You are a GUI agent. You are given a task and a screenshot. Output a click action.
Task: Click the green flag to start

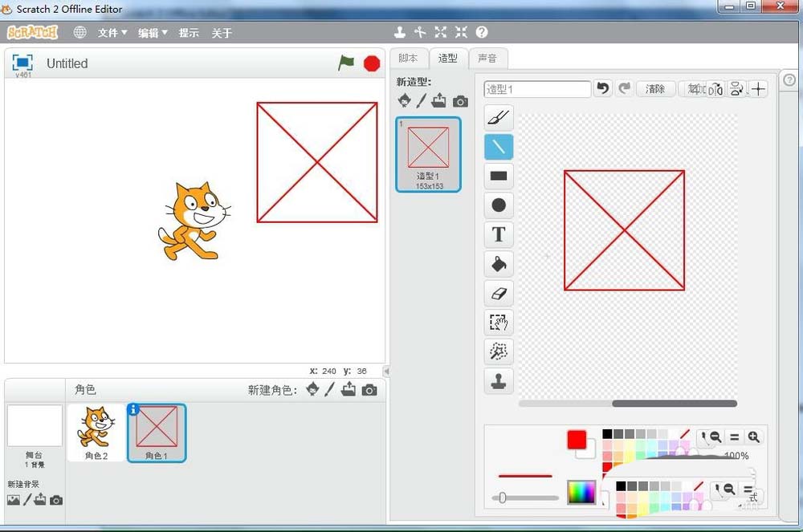[346, 63]
